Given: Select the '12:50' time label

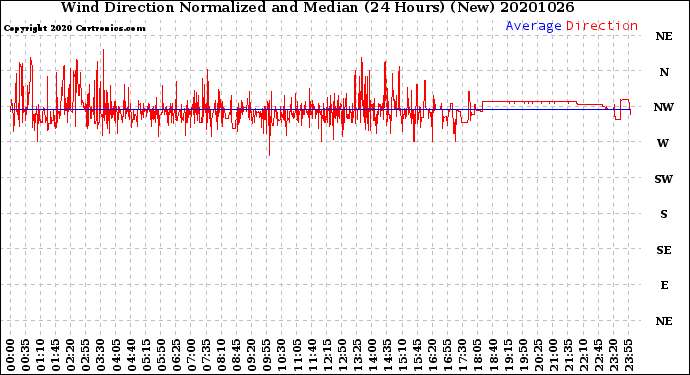Looking at the screenshot, I should (342, 355).
